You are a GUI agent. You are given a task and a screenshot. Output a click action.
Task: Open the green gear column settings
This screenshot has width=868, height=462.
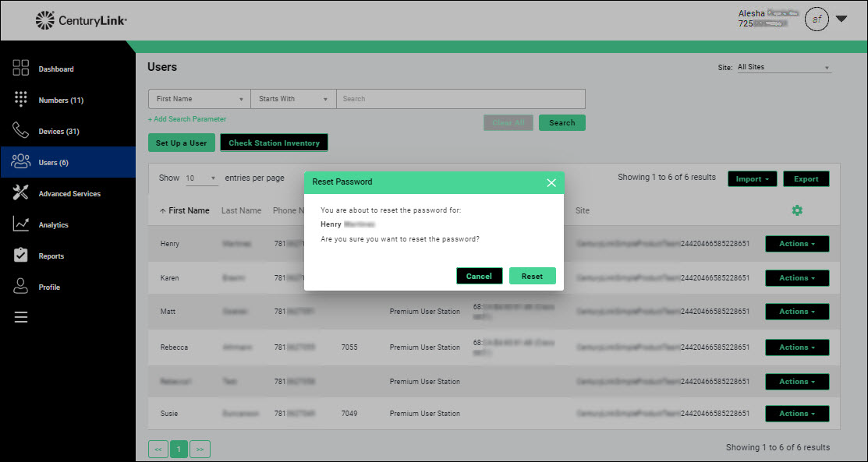796,210
